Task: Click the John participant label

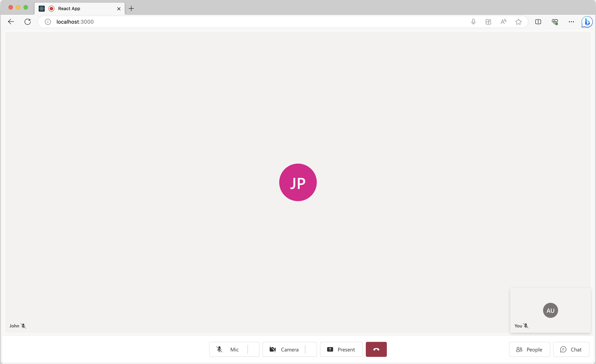Action: (14, 326)
